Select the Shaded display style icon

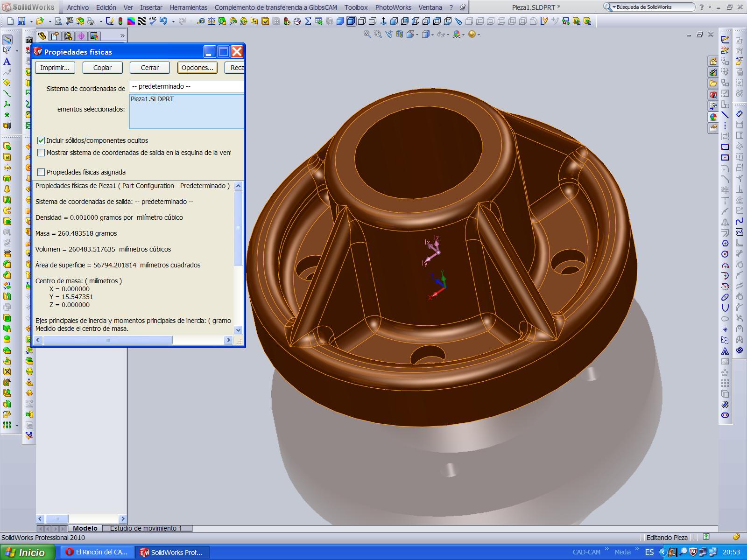click(x=340, y=21)
